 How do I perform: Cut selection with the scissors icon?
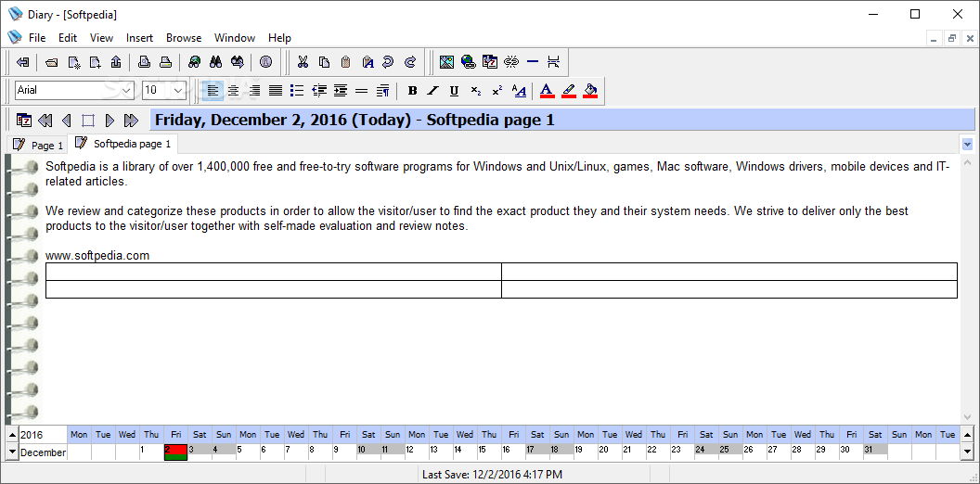coord(303,62)
